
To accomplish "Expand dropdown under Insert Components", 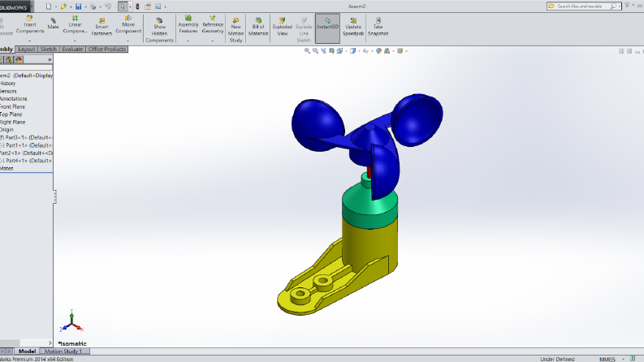I will tap(30, 41).
